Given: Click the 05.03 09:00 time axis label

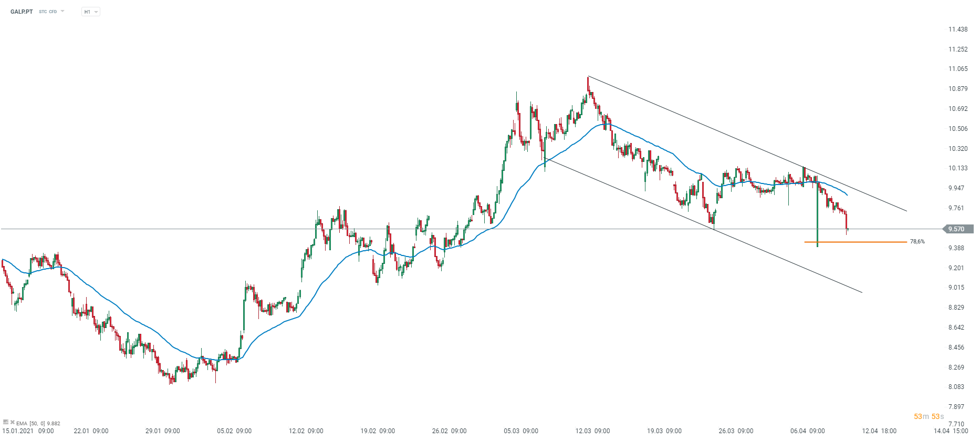Looking at the screenshot, I should tap(520, 431).
